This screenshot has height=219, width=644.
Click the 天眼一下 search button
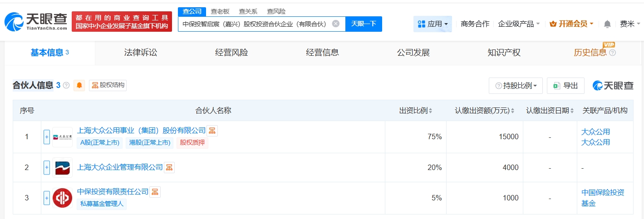tap(364, 24)
